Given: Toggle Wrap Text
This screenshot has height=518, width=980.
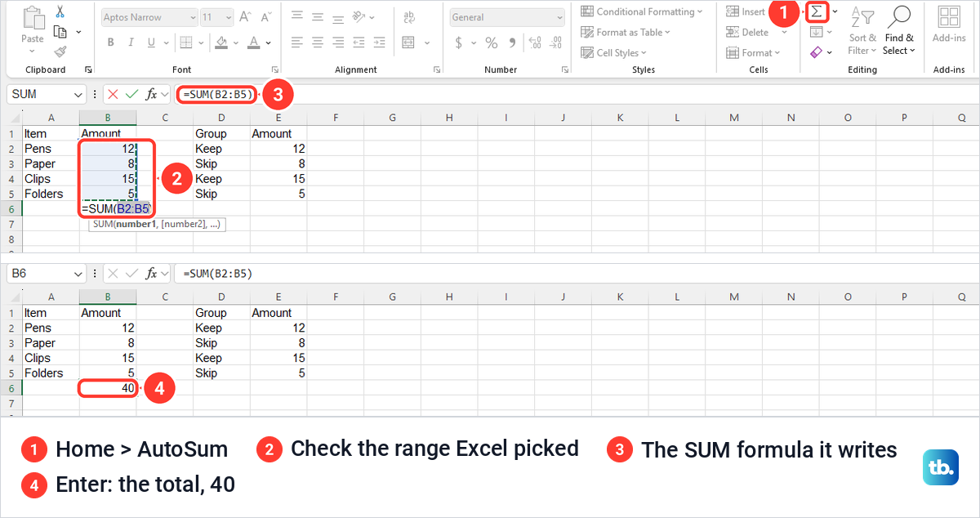Looking at the screenshot, I should [x=409, y=17].
